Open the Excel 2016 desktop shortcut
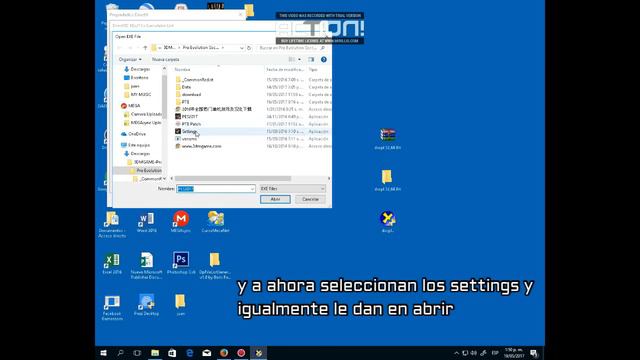The height and width of the screenshot is (360, 640). click(x=112, y=264)
